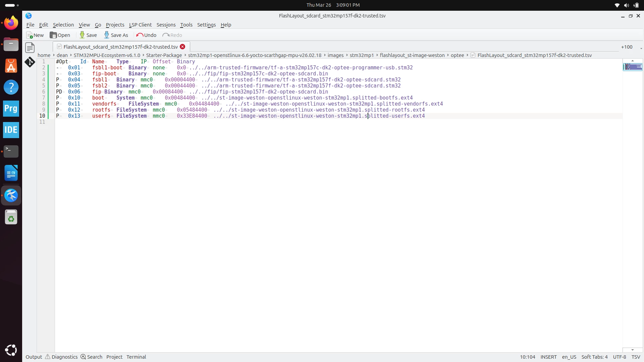Toggle the Output panel
The width and height of the screenshot is (644, 362).
(x=34, y=357)
